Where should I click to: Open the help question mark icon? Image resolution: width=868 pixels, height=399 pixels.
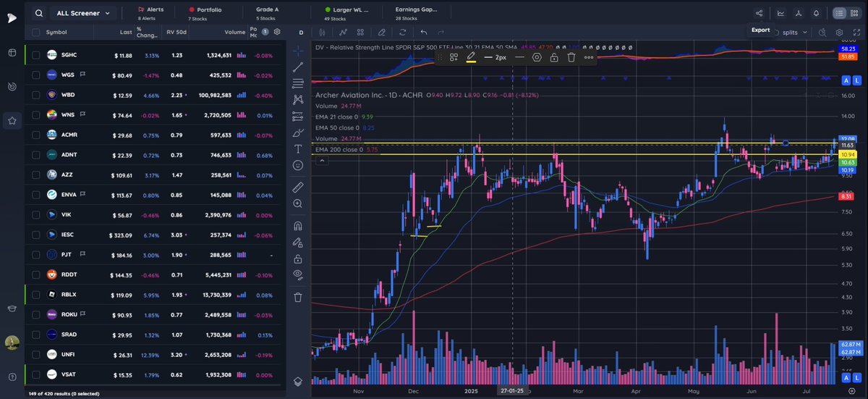coord(11,377)
